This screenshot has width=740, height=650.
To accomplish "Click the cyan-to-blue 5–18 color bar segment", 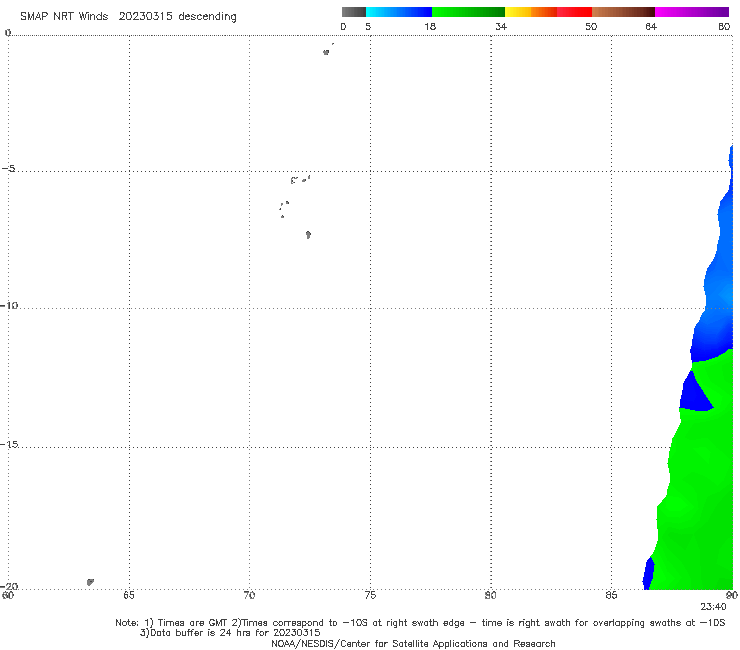I will [399, 12].
